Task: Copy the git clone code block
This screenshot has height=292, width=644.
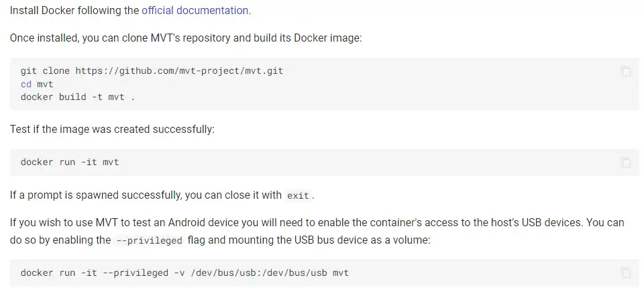Action: [x=625, y=71]
